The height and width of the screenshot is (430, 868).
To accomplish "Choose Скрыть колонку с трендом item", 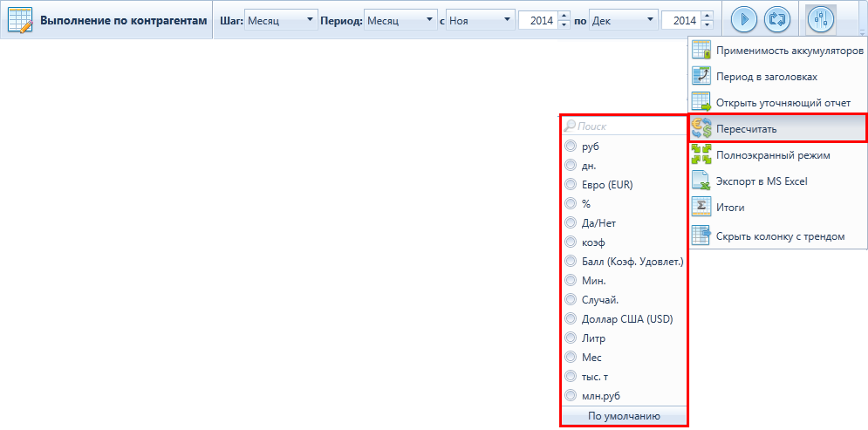I will click(x=777, y=236).
